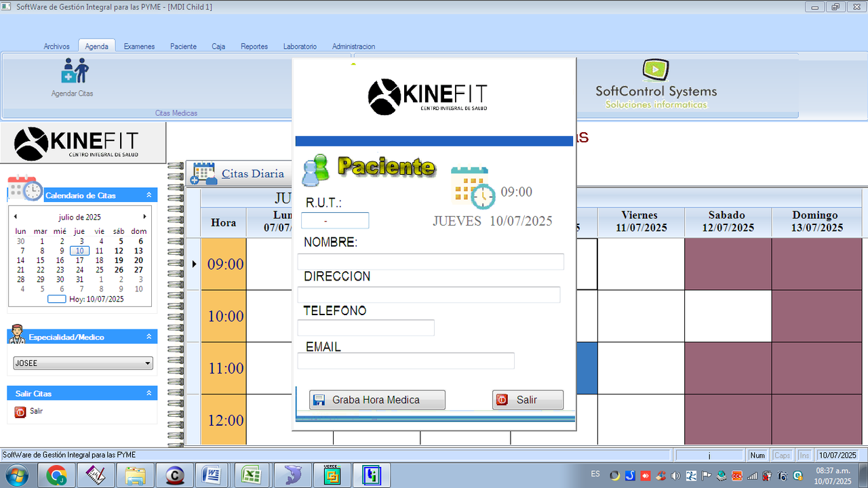The height and width of the screenshot is (488, 868).
Task: Go to previous month in calendar
Action: [x=16, y=217]
